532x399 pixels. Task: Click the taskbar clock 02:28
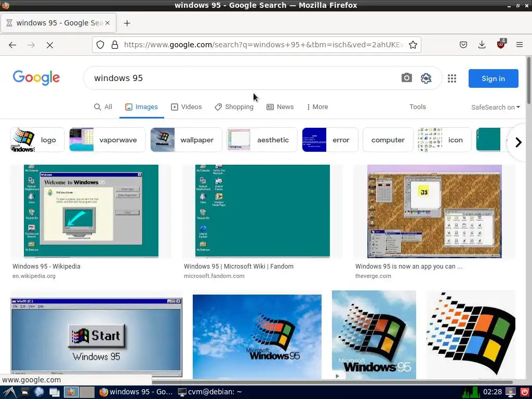pyautogui.click(x=493, y=392)
